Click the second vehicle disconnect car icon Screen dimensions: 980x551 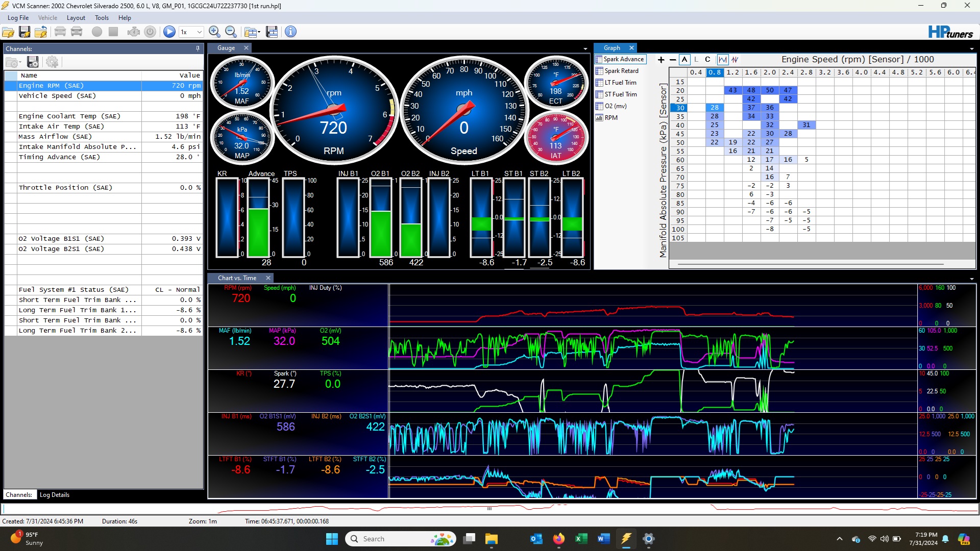click(x=77, y=32)
